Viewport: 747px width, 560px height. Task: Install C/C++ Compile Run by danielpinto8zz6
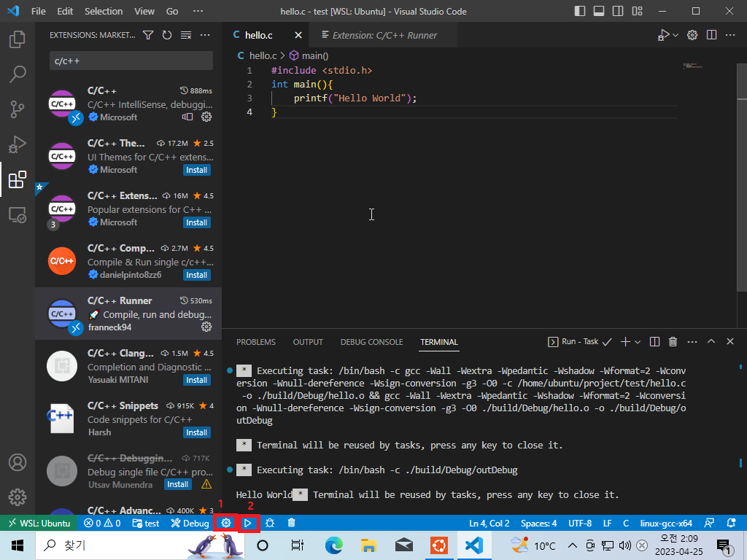197,275
